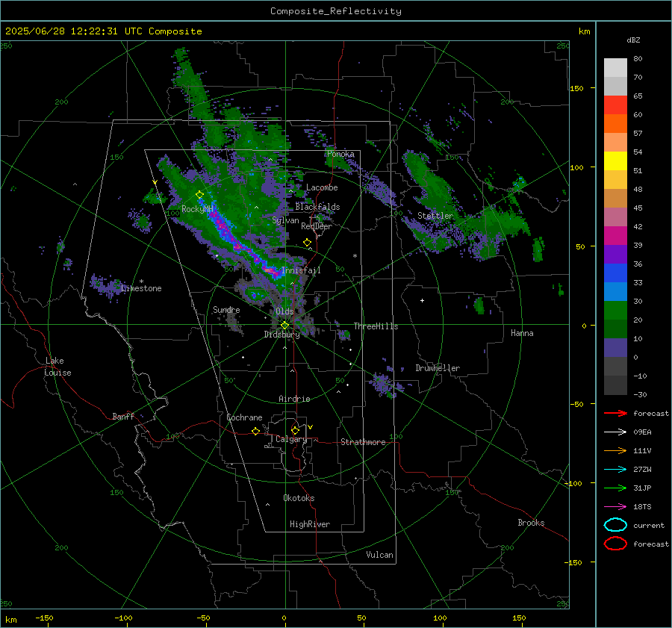Select the bright yellow swatch in dBZ legend
Screen dimensions: 672x628
click(615, 161)
